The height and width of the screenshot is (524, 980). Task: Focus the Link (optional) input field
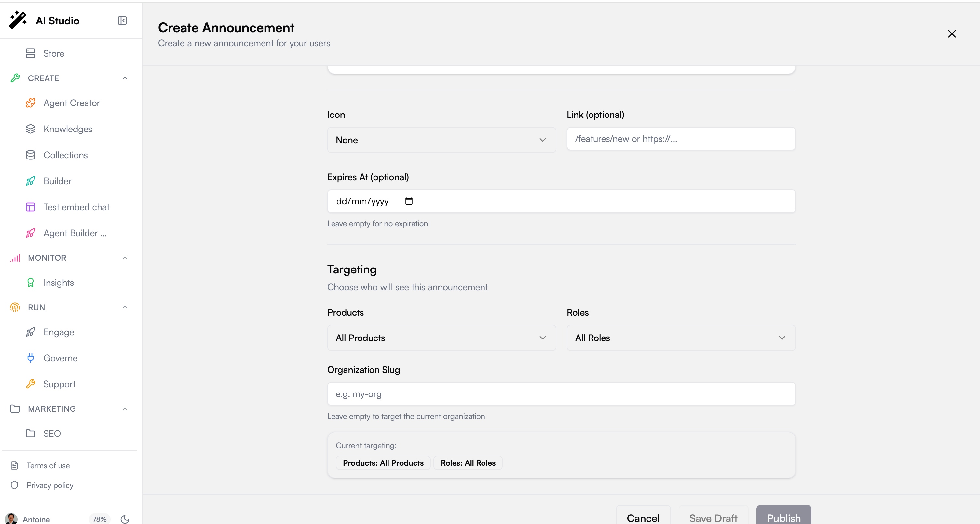(681, 139)
